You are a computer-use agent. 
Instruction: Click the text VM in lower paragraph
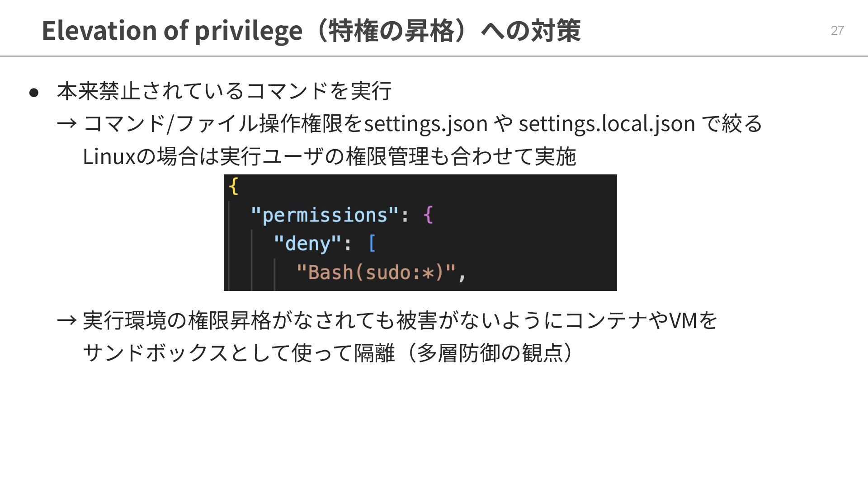(683, 320)
